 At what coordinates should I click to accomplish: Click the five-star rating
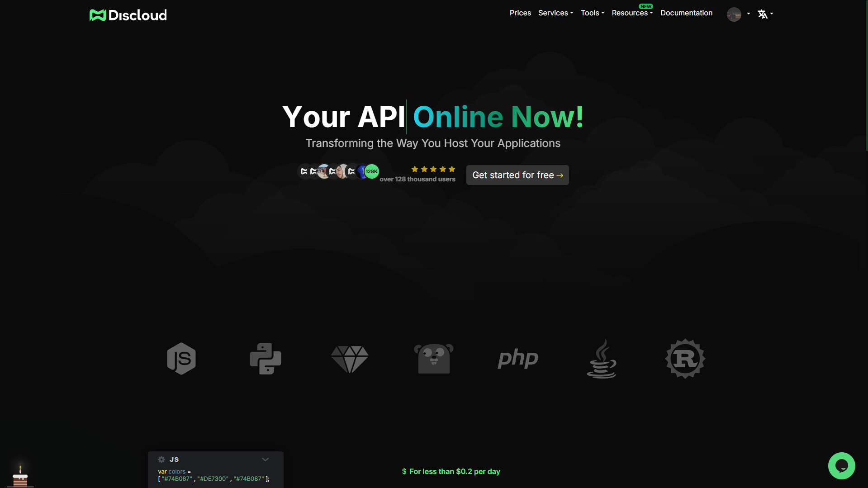click(x=433, y=169)
